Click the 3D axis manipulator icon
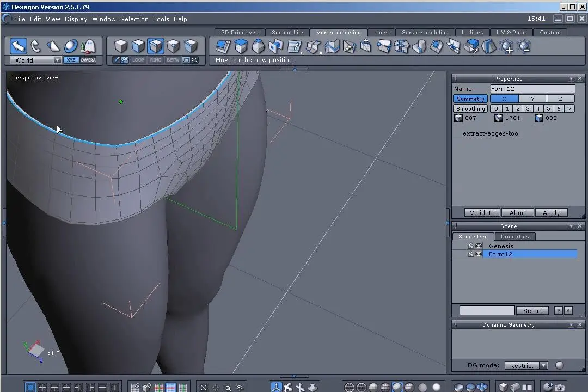This screenshot has width=588, height=392. tap(277, 387)
